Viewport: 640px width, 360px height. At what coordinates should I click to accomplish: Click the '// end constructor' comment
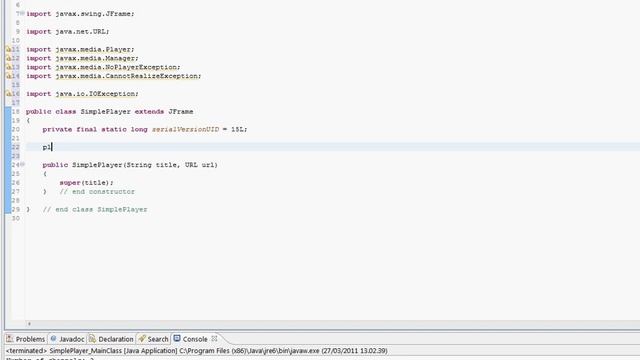pos(97,192)
